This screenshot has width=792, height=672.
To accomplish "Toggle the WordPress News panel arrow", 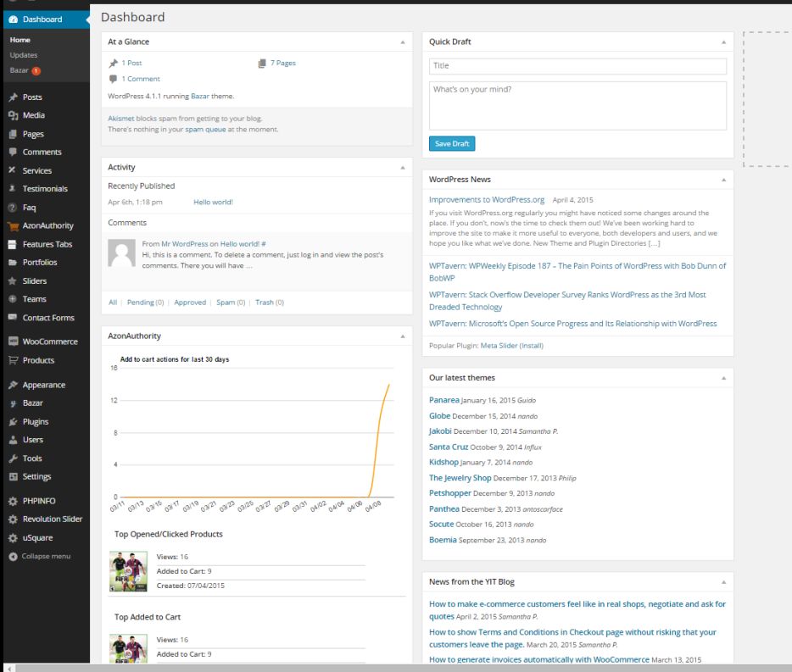I will (723, 180).
